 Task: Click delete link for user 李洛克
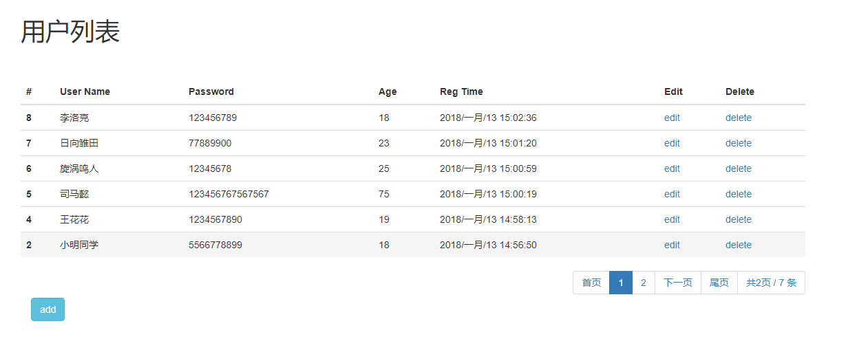coord(738,118)
